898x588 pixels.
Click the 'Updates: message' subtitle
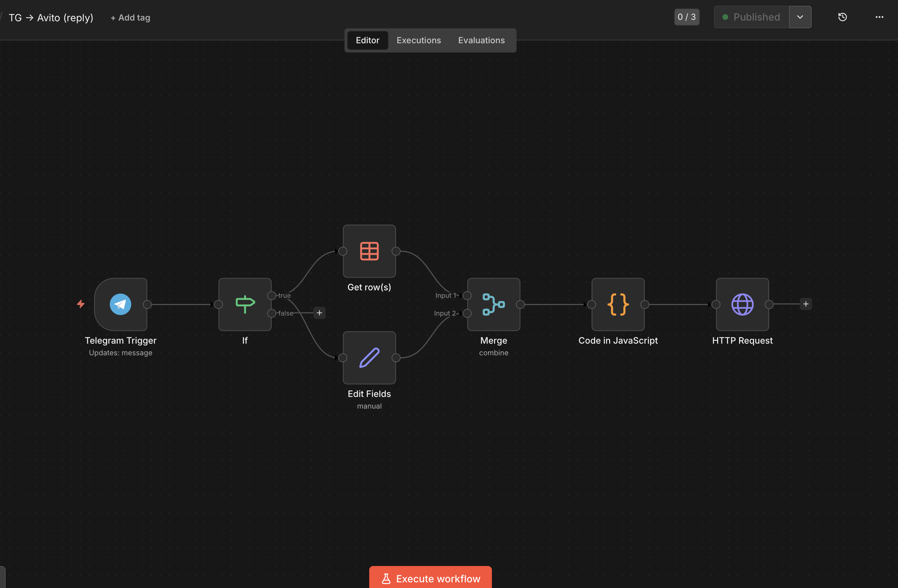click(120, 353)
